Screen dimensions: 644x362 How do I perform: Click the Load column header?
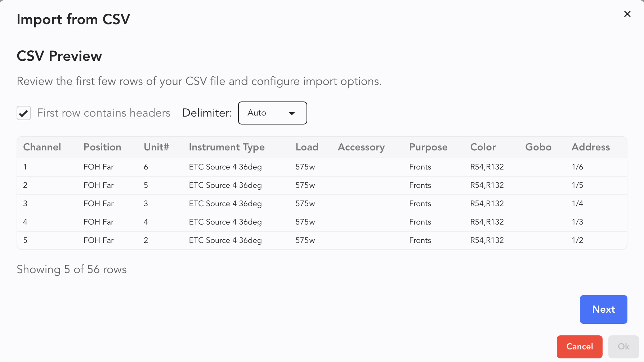point(307,147)
